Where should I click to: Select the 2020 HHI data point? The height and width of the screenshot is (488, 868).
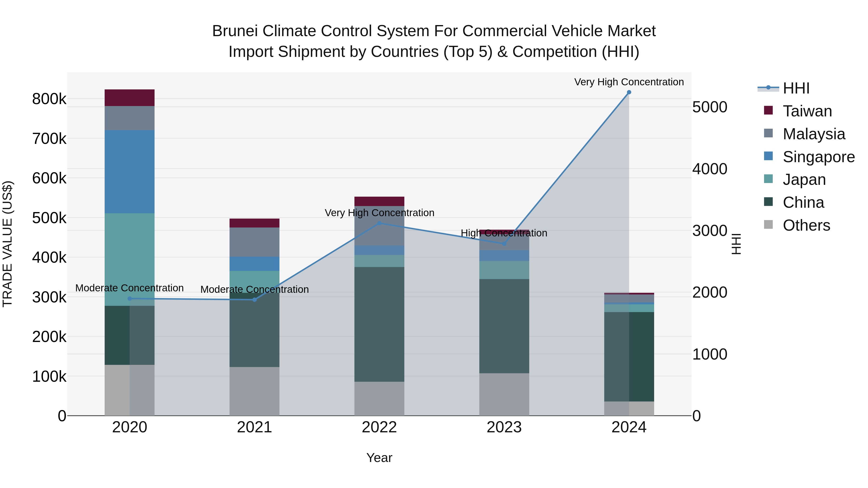tap(130, 298)
